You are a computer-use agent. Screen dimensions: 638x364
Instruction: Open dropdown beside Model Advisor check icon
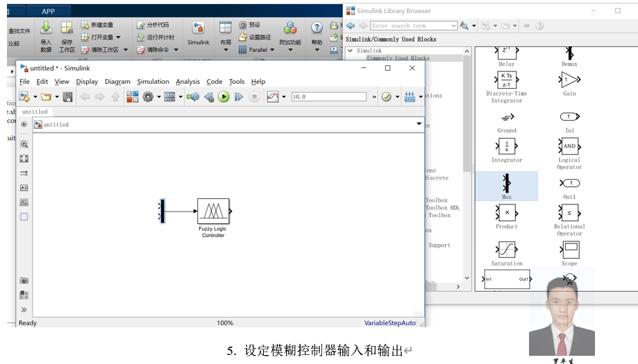point(397,96)
